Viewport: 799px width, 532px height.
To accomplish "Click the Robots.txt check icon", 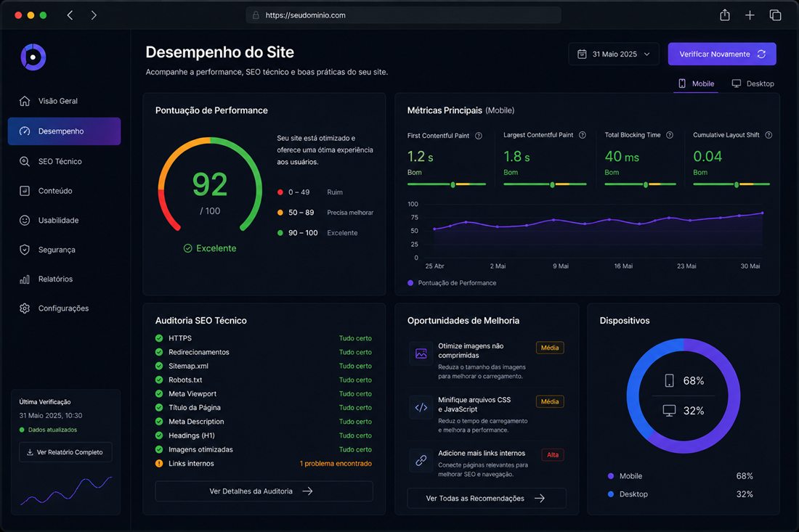I will (x=159, y=380).
